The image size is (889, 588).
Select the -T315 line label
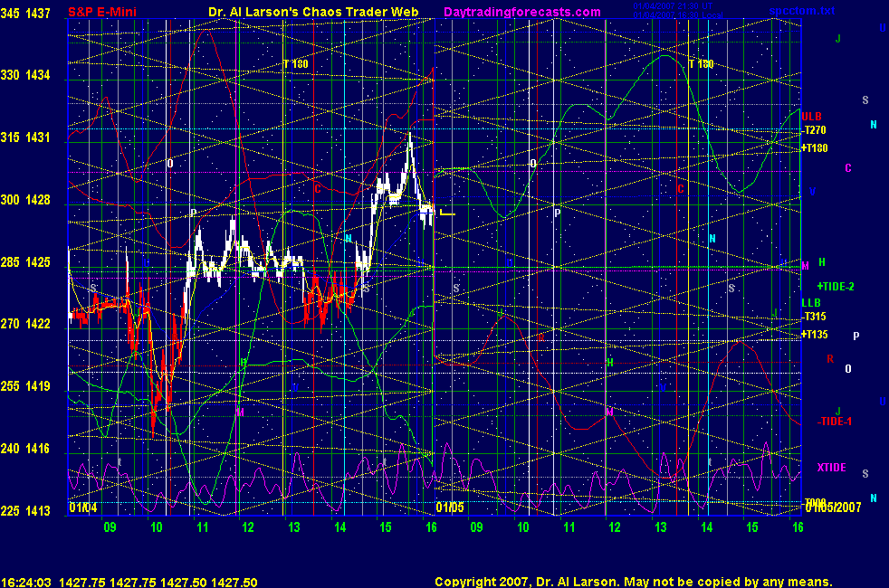814,317
